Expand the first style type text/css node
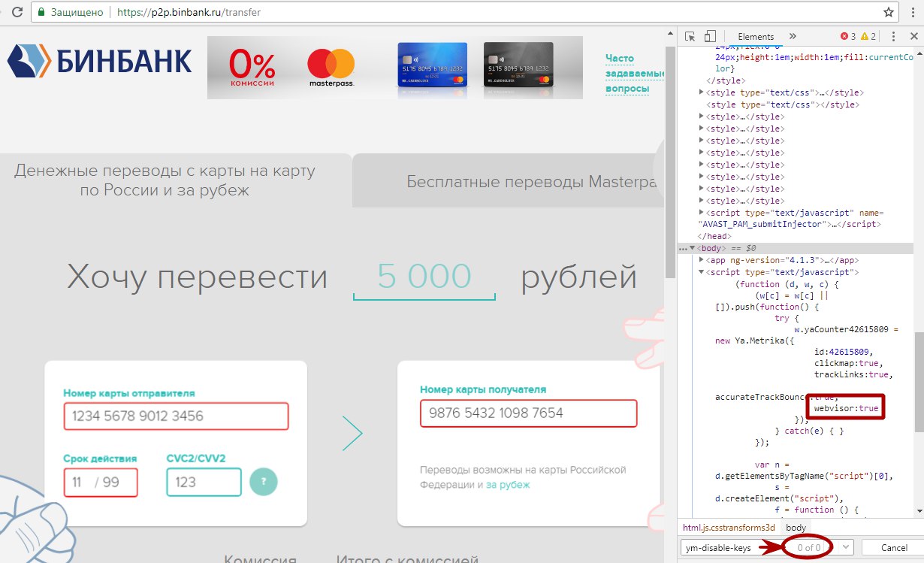Screen dimensions: 924x563 [702, 92]
